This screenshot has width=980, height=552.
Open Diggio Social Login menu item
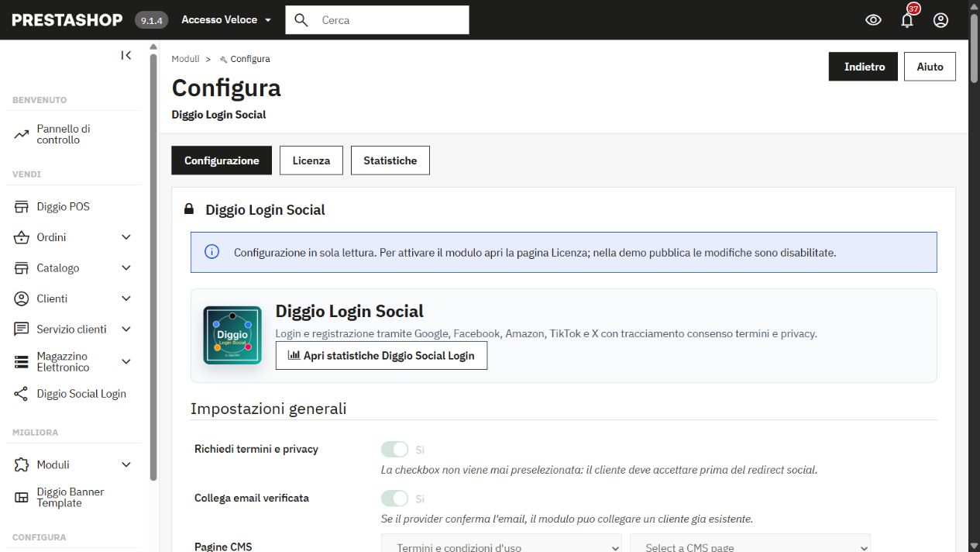click(74, 394)
